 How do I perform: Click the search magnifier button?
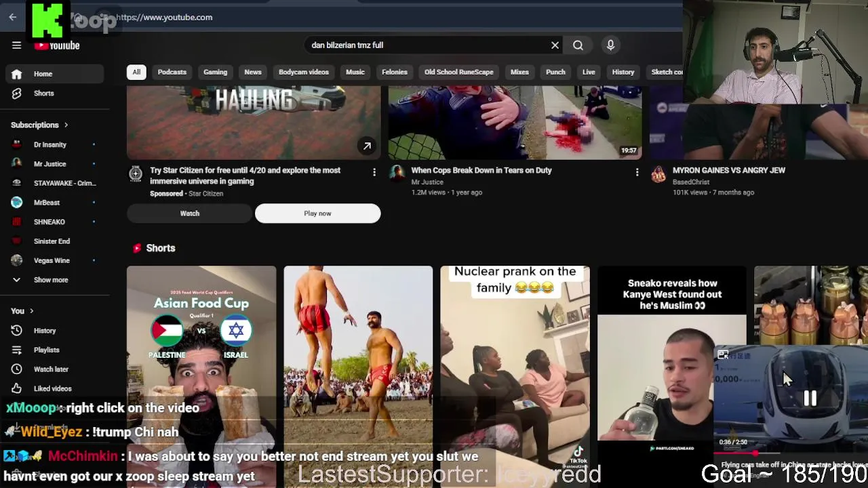tap(578, 45)
